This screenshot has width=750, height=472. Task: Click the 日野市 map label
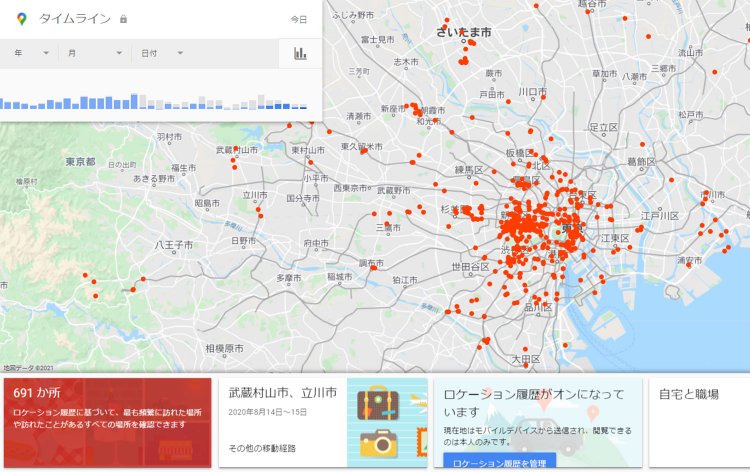pos(243,241)
